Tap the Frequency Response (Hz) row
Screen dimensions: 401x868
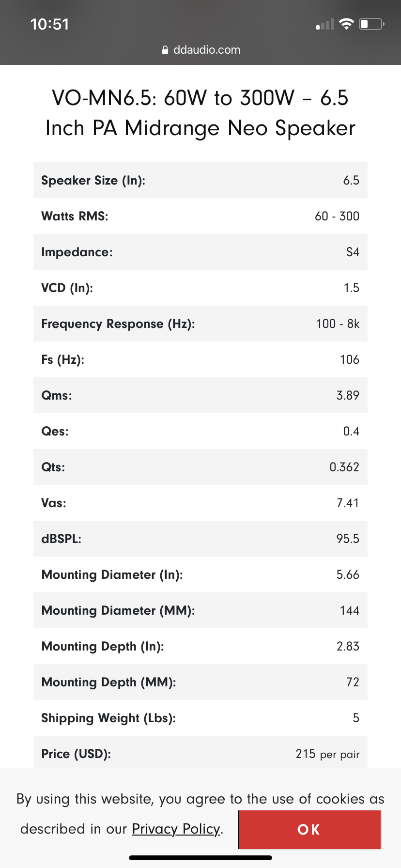coord(200,324)
